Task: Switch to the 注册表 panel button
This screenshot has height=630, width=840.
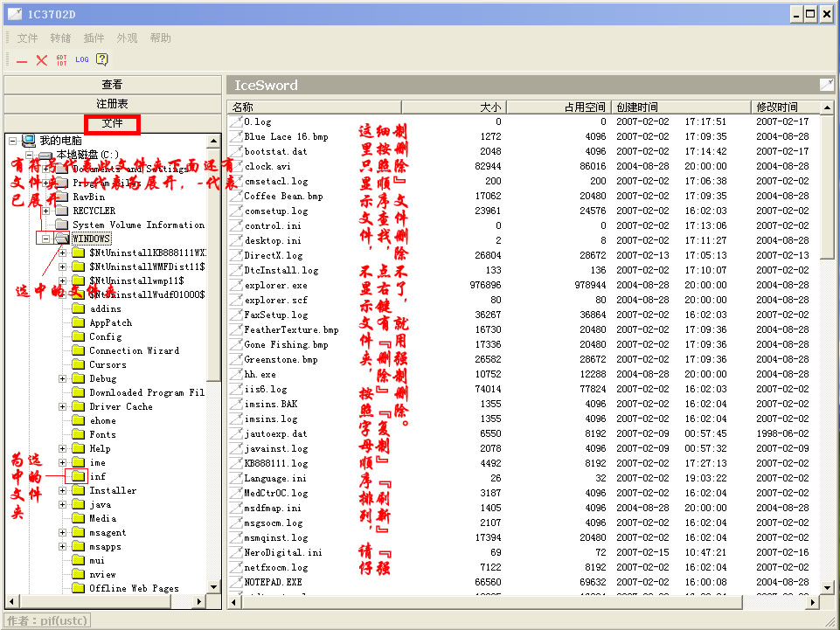Action: (112, 104)
